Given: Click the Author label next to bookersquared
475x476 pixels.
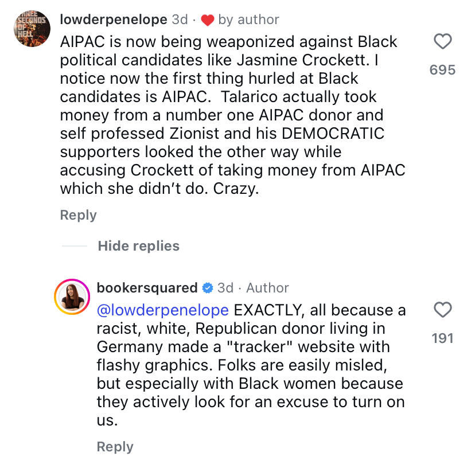Looking at the screenshot, I should point(267,288).
